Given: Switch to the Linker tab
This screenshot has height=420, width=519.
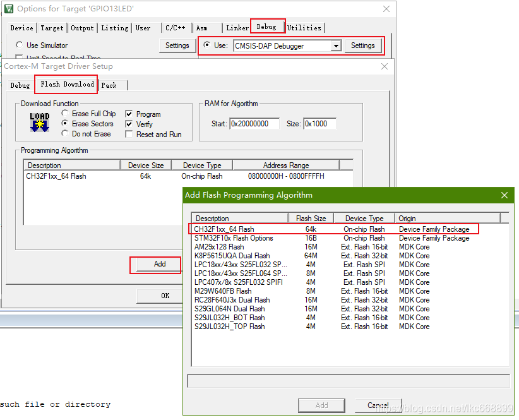Looking at the screenshot, I should (x=237, y=28).
